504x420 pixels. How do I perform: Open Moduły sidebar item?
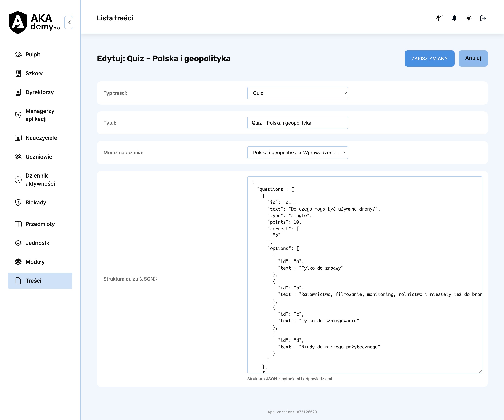pyautogui.click(x=35, y=262)
